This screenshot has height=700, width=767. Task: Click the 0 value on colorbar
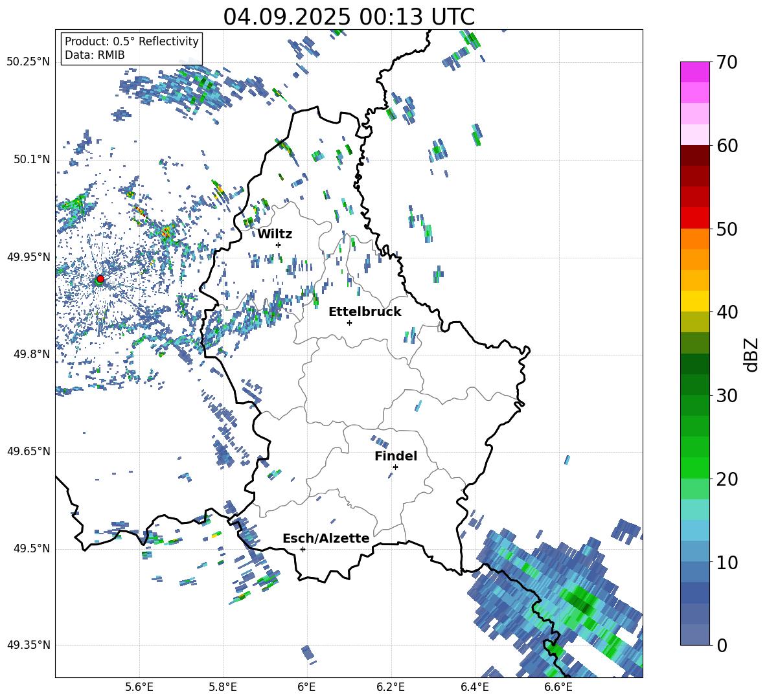pos(722,645)
